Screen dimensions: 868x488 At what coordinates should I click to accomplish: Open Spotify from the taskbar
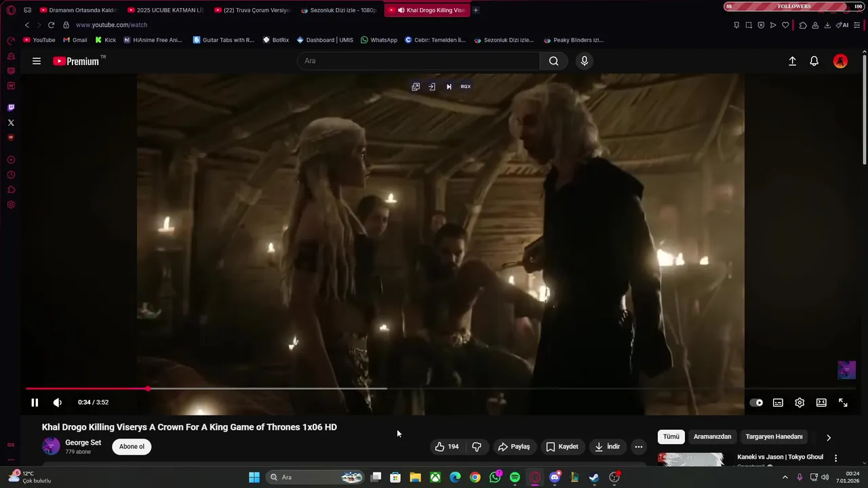(x=515, y=477)
